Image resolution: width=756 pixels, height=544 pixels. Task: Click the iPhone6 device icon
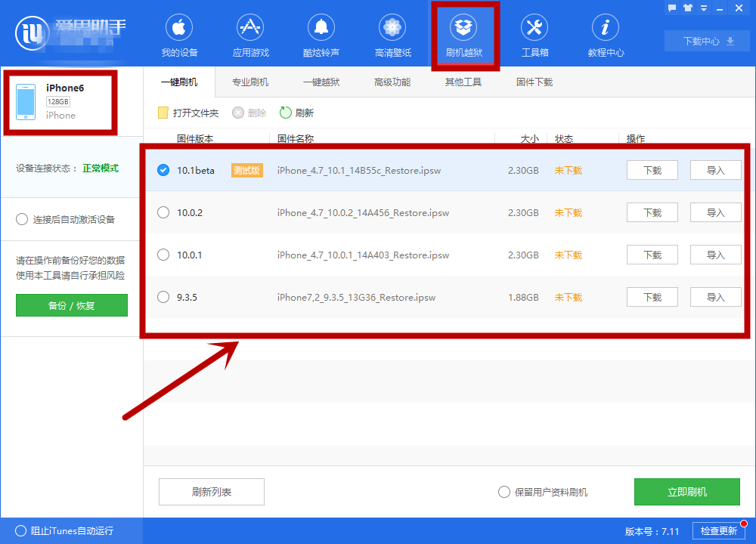pos(26,102)
